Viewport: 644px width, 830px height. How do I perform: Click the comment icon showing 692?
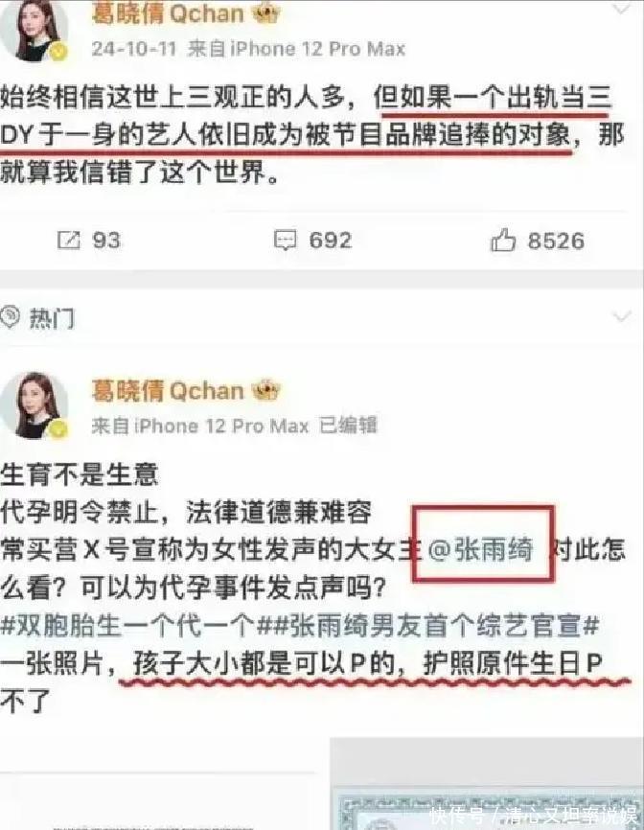pyautogui.click(x=285, y=241)
